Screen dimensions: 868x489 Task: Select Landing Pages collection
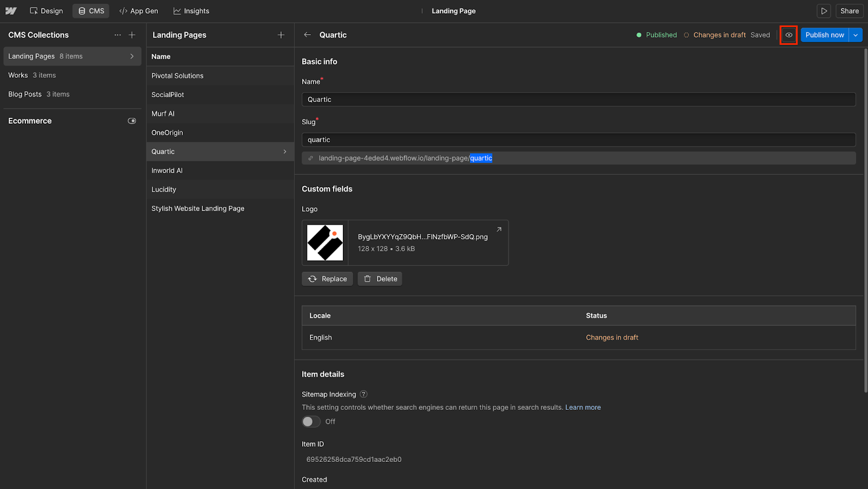coord(72,56)
